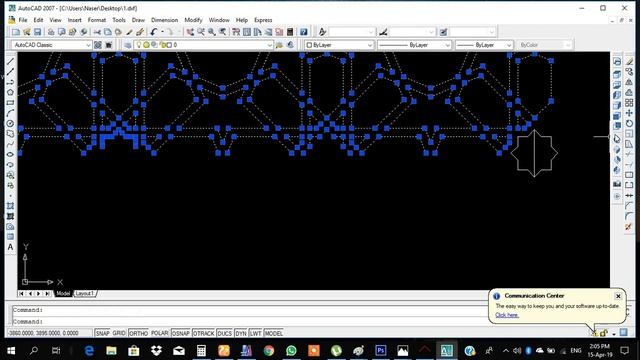640x360 pixels.
Task: Click the Pan realtime icon
Action: [190, 32]
